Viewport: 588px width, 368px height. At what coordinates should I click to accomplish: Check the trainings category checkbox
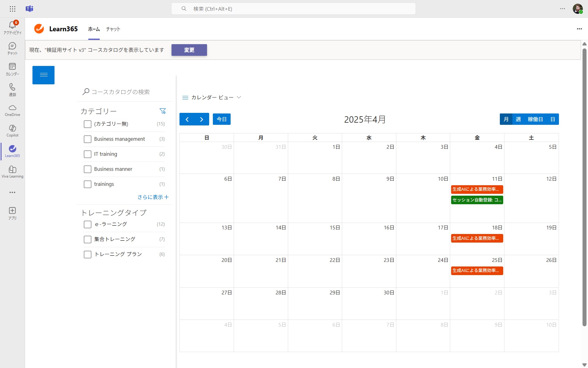(x=88, y=184)
